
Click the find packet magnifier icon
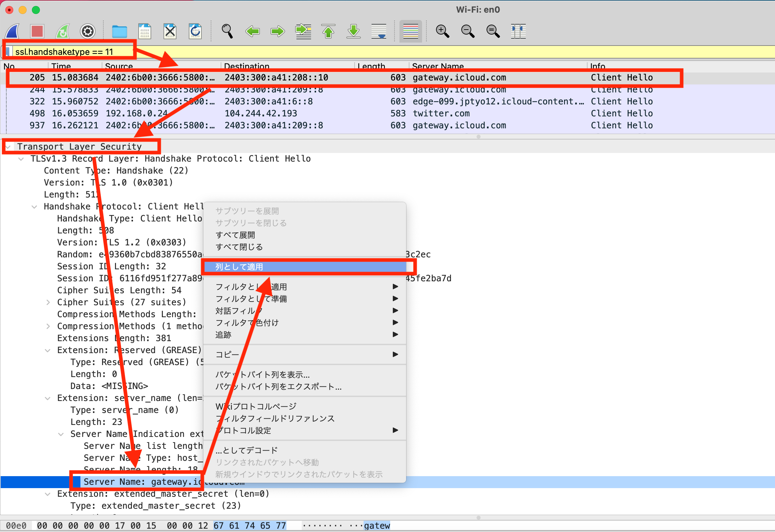point(227,31)
